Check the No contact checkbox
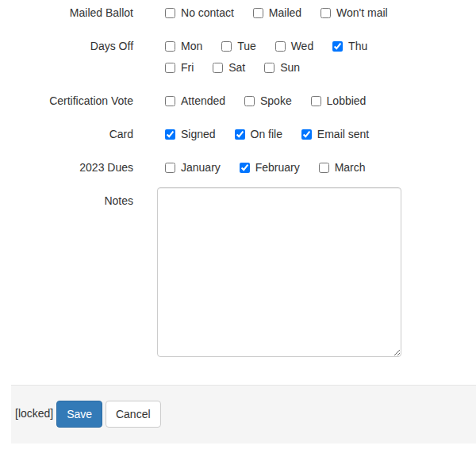This screenshot has width=476, height=476. point(170,13)
